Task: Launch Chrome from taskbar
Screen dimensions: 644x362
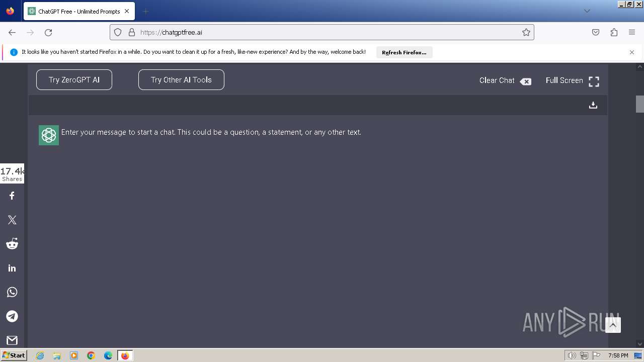Action: pos(91,355)
